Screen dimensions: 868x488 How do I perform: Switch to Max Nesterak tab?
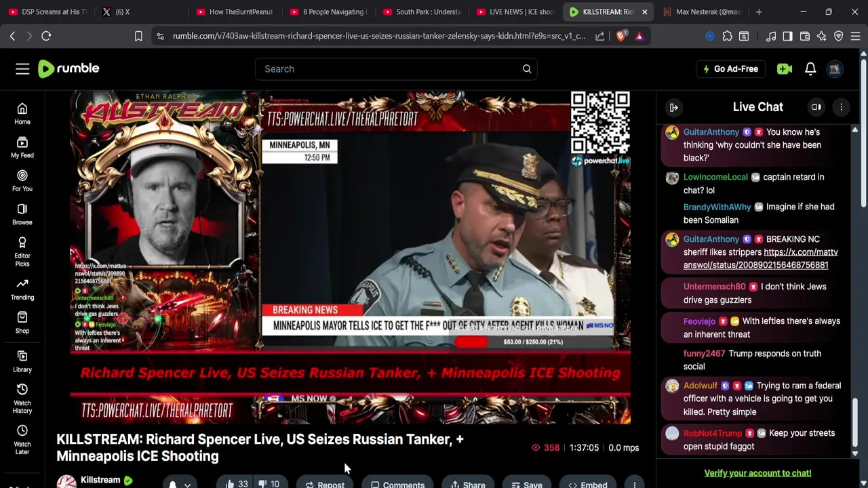(x=702, y=12)
